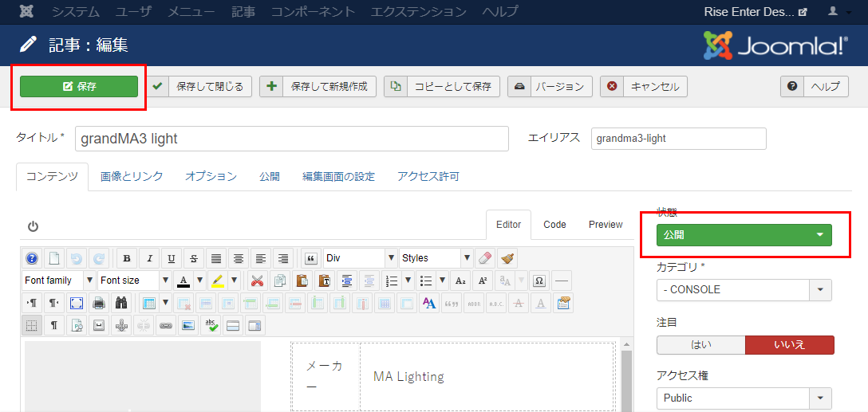Open the Font size dropdown
The height and width of the screenshot is (412, 868).
(135, 281)
